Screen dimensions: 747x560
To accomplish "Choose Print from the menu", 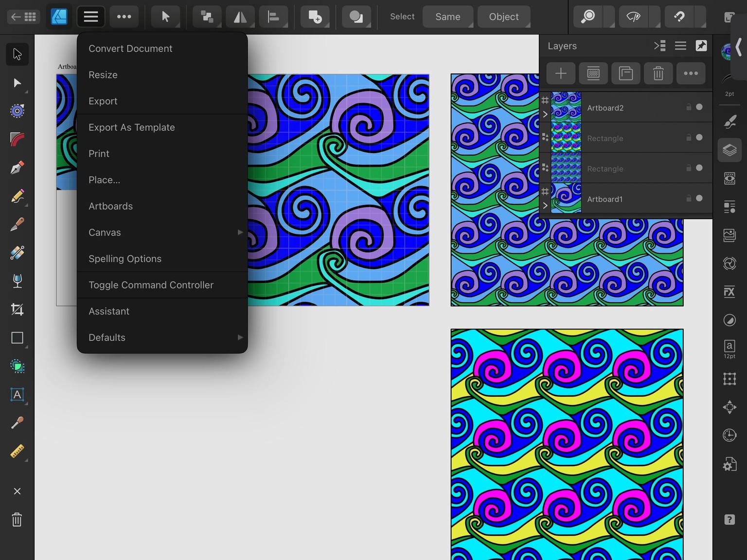I will pos(162,154).
